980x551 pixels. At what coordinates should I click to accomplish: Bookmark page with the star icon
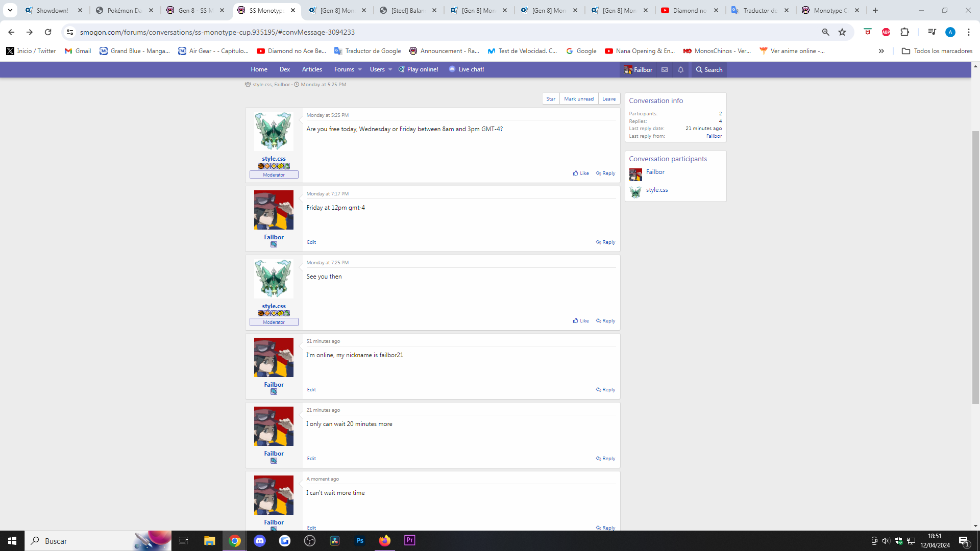842,32
